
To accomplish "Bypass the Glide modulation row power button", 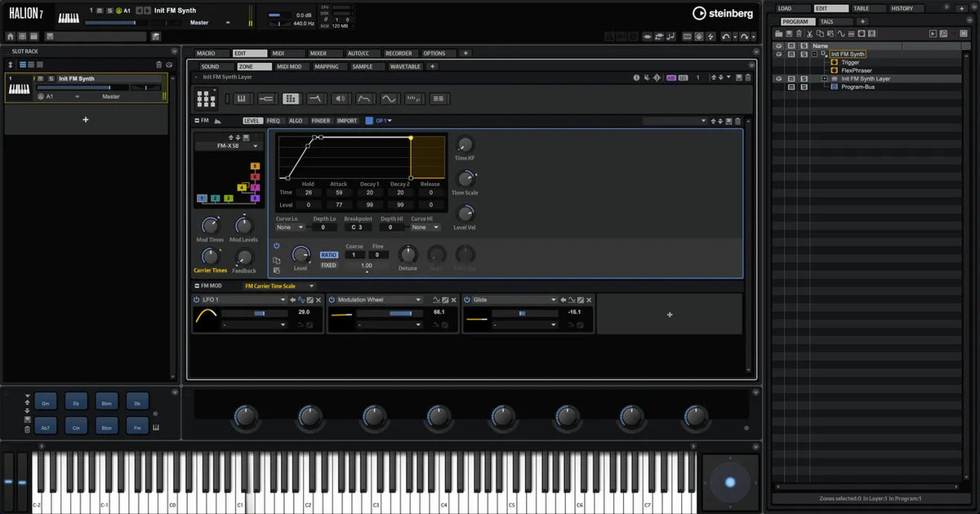I will click(468, 300).
